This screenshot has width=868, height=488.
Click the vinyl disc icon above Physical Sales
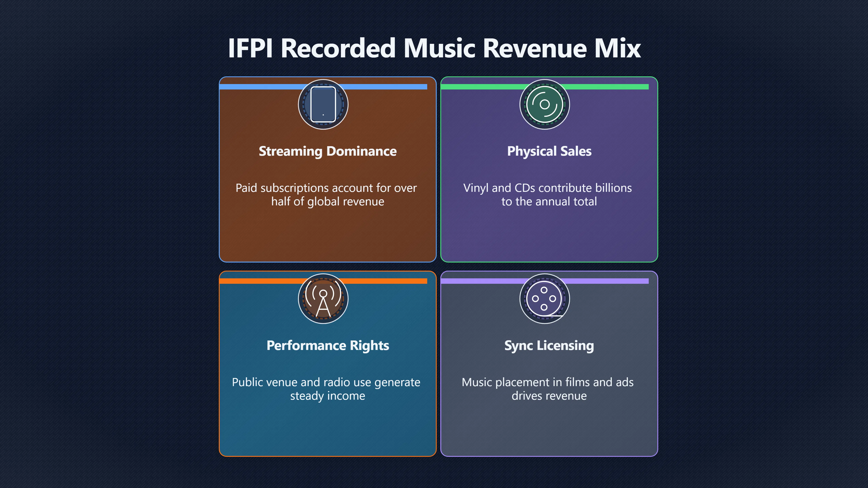[545, 104]
